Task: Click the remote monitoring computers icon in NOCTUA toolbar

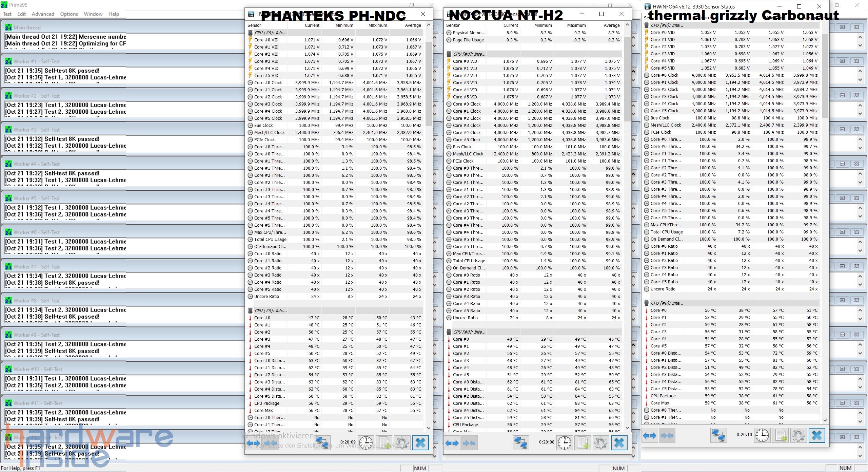Action: [x=521, y=443]
